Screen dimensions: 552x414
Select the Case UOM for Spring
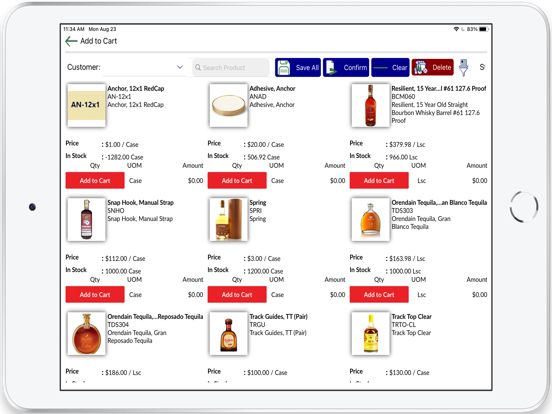coord(277,295)
